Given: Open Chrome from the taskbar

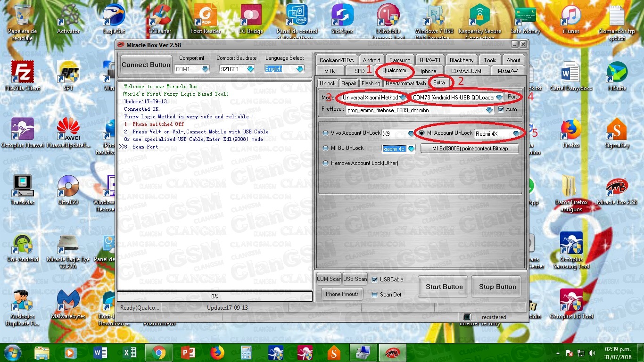Looking at the screenshot, I should [158, 353].
